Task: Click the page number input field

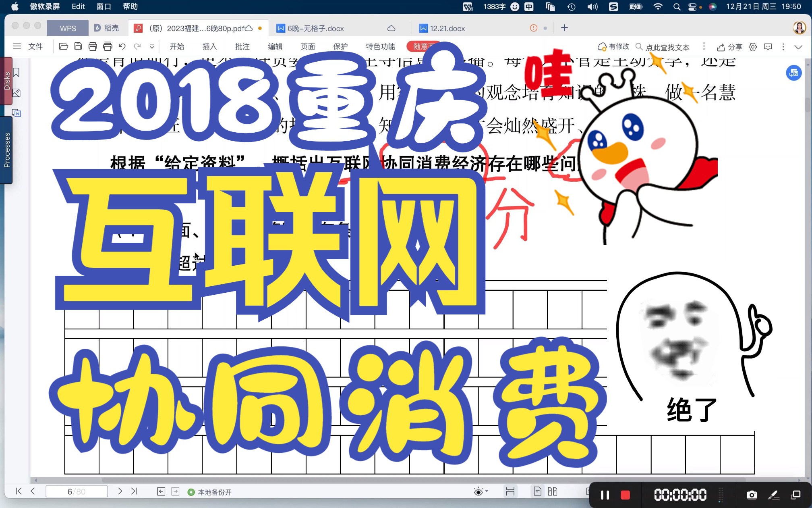Action: [x=77, y=491]
